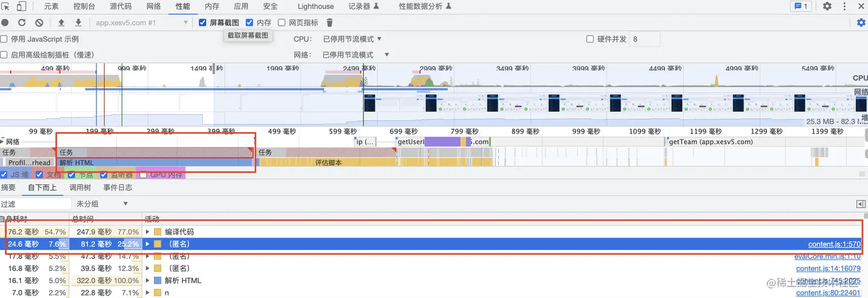
Task: Click the save profile download arrow icon
Action: (x=79, y=22)
